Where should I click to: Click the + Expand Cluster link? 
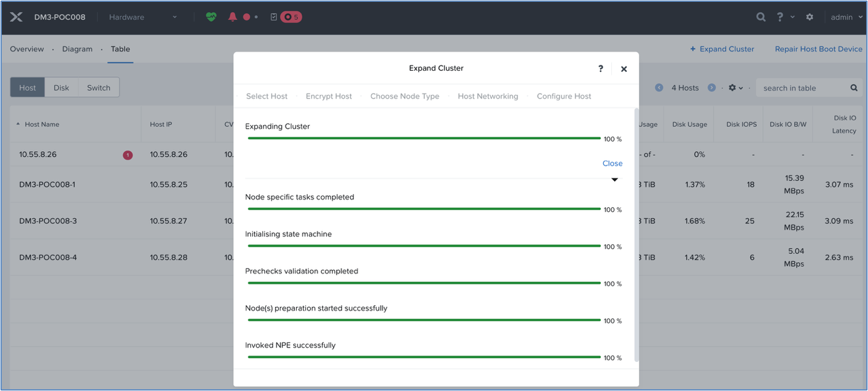click(722, 49)
